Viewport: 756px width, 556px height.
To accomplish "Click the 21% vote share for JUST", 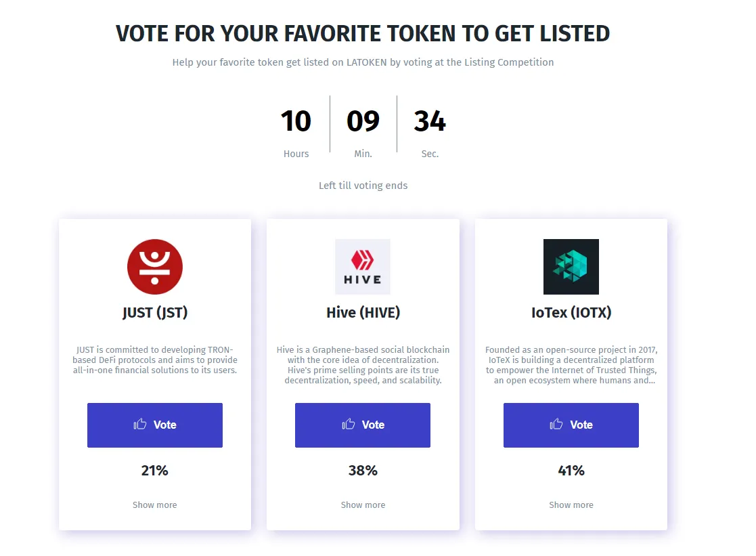I will click(155, 471).
